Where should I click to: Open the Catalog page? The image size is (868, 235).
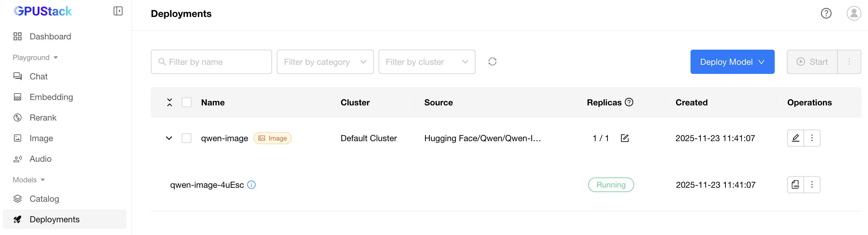point(44,199)
